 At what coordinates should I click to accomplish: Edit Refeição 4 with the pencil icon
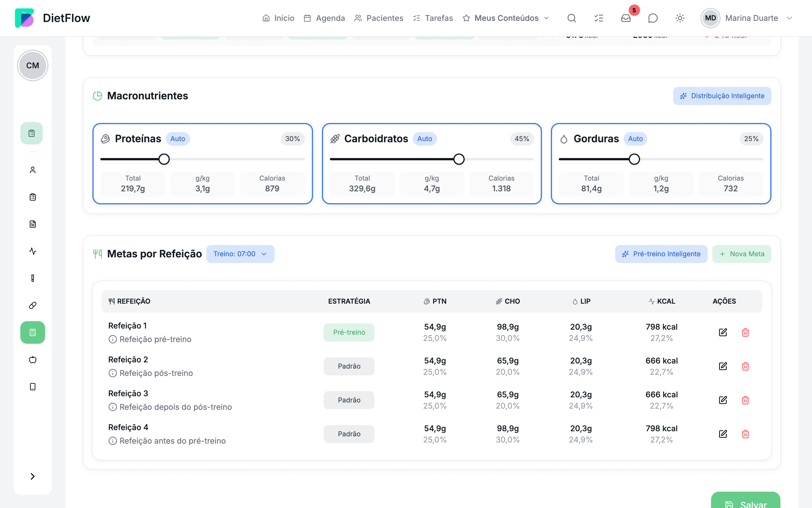point(723,434)
